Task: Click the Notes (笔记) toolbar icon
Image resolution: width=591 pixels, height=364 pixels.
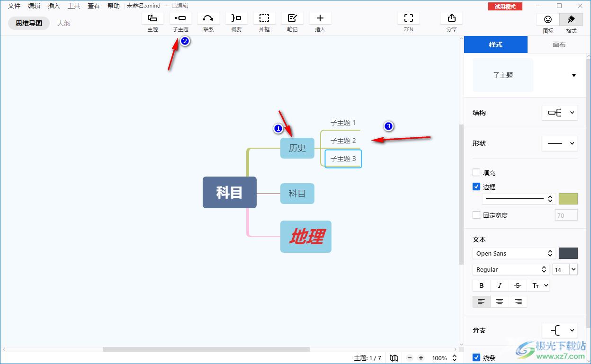Action: (292, 18)
